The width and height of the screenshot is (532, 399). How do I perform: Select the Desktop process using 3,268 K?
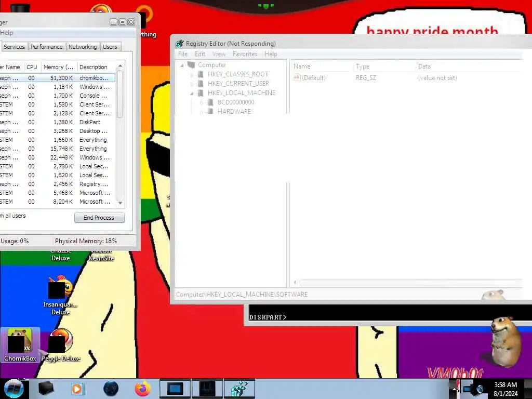58,131
